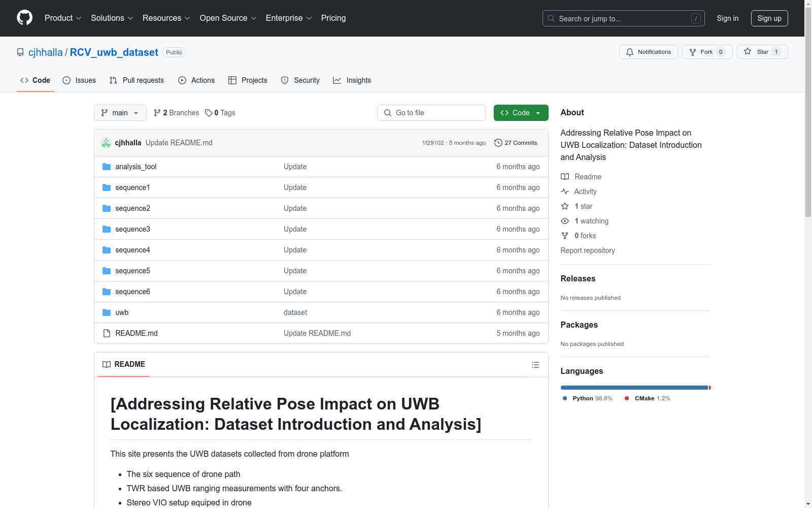812x508 pixels.
Task: Click the folder icon of uwb
Action: (x=107, y=312)
